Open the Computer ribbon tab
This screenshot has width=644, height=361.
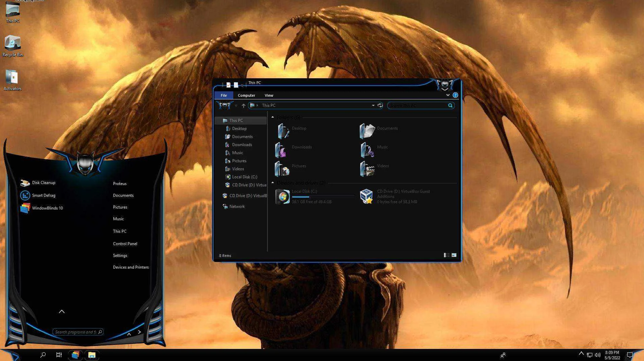[246, 95]
